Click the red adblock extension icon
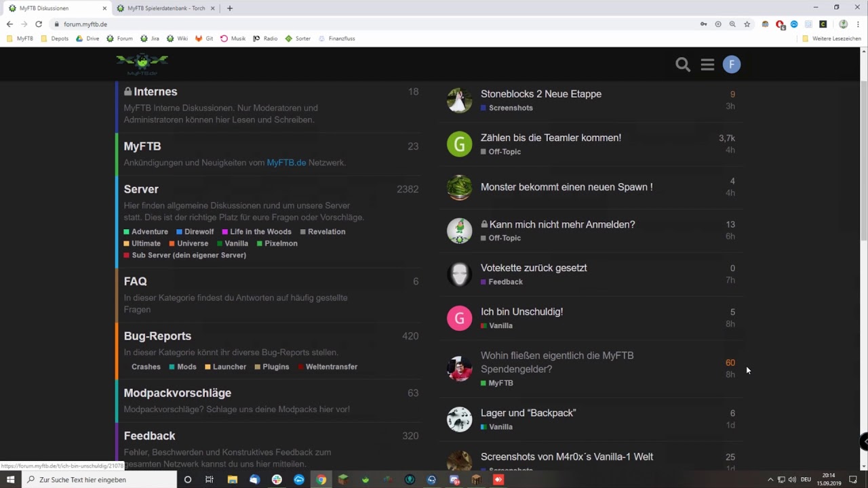The height and width of the screenshot is (488, 868). coord(780,24)
